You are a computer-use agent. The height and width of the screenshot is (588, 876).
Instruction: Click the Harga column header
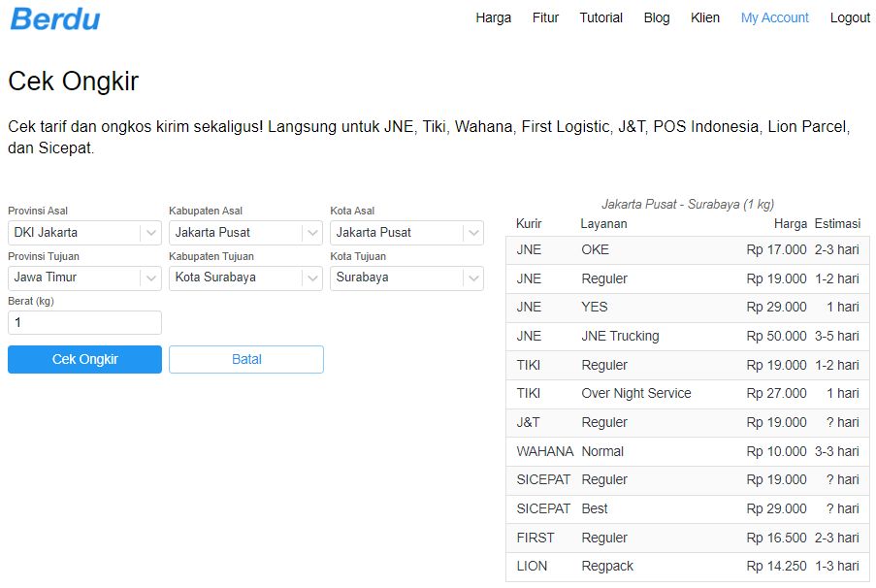point(791,224)
